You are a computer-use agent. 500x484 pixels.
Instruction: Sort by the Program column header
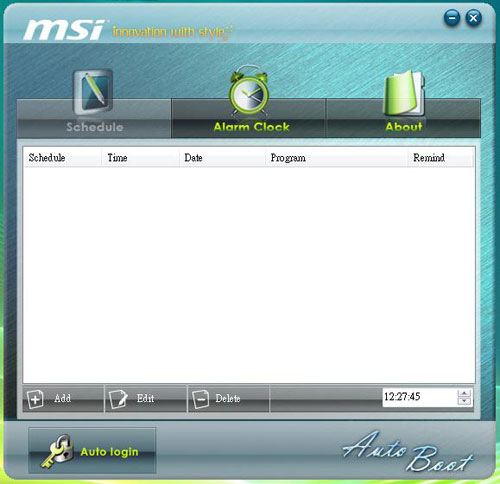point(336,157)
